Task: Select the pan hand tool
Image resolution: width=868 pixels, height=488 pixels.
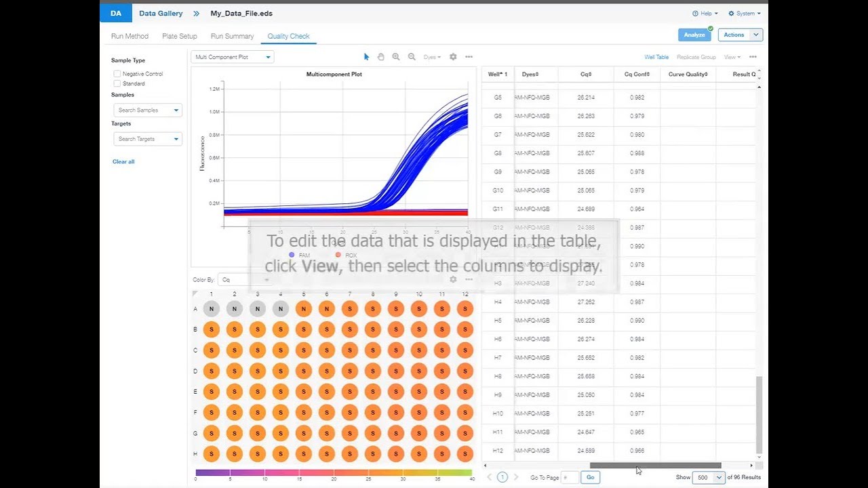Action: (x=381, y=57)
